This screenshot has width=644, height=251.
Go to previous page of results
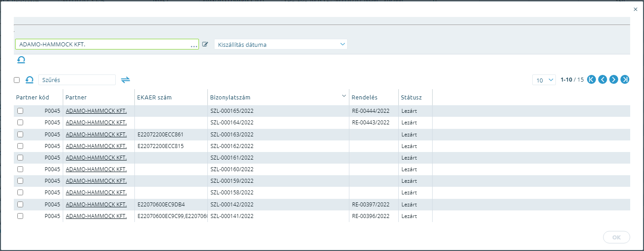pyautogui.click(x=603, y=80)
